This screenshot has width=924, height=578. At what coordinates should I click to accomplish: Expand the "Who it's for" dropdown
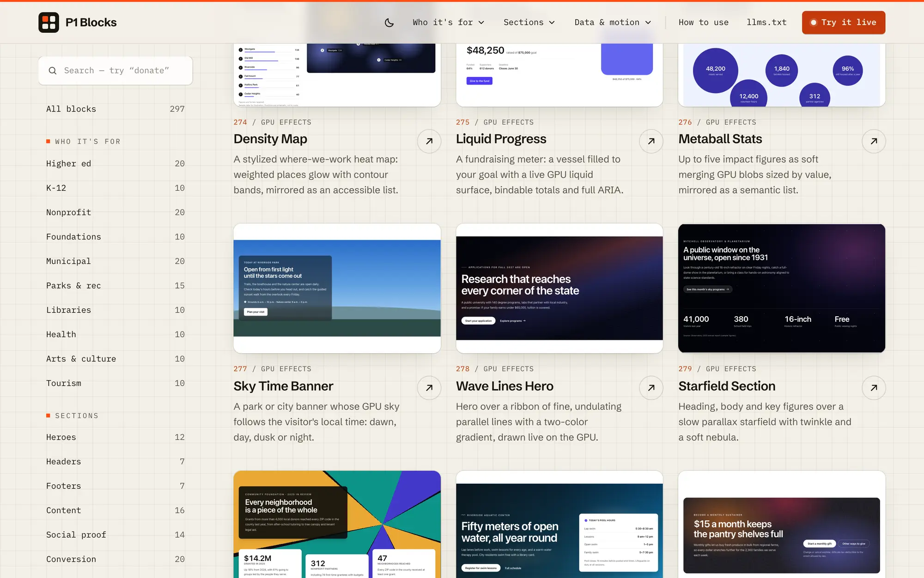pyautogui.click(x=448, y=22)
